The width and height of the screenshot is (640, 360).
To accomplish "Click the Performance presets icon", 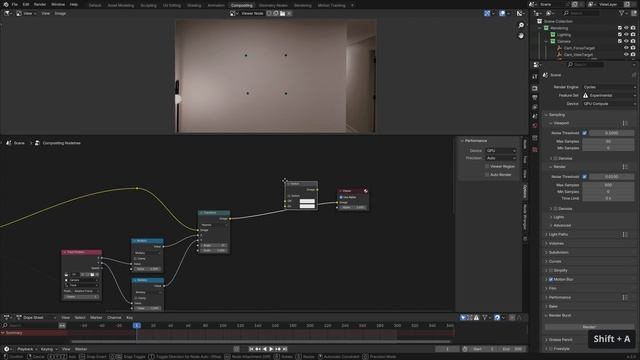I will (625, 298).
